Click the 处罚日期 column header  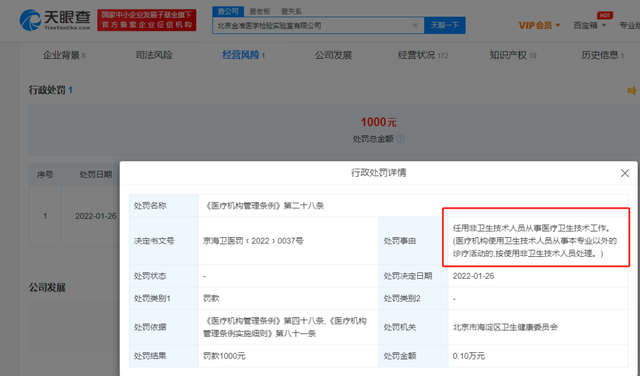(x=96, y=175)
